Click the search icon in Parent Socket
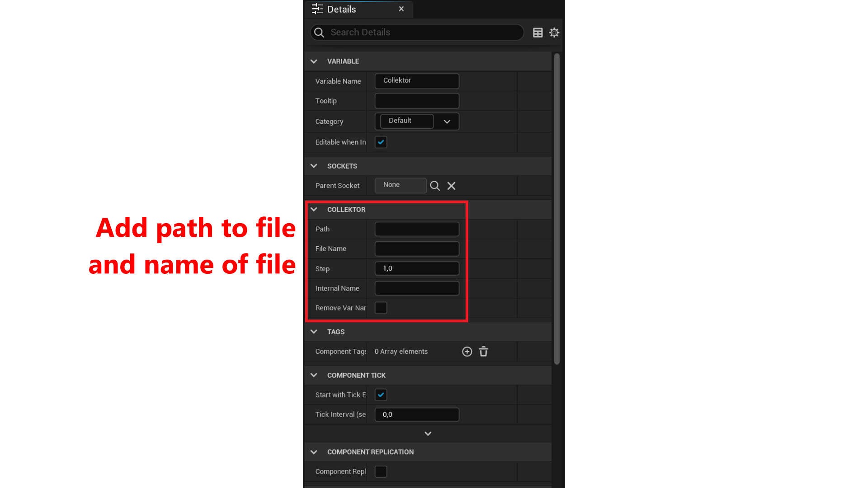 click(434, 185)
